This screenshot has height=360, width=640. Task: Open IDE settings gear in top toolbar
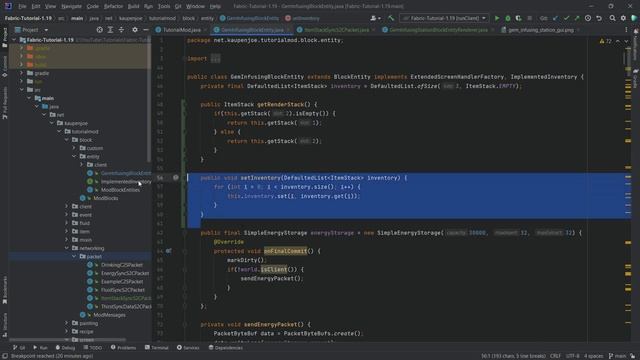pos(623,18)
